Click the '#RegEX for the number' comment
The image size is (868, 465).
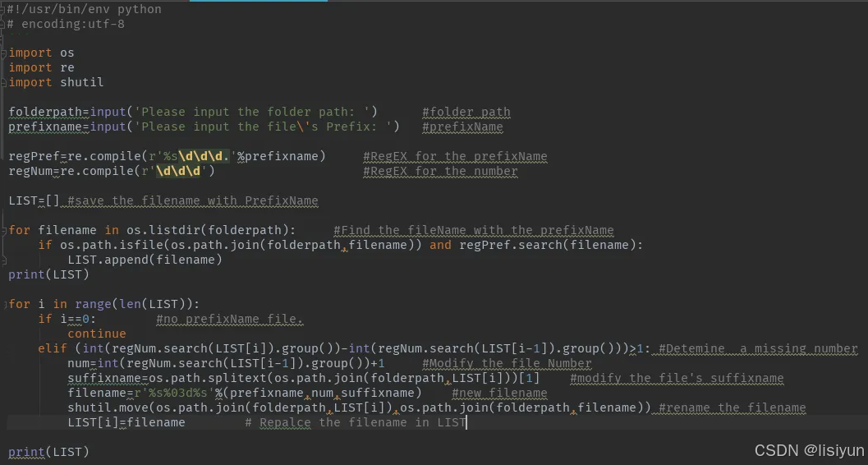(441, 171)
